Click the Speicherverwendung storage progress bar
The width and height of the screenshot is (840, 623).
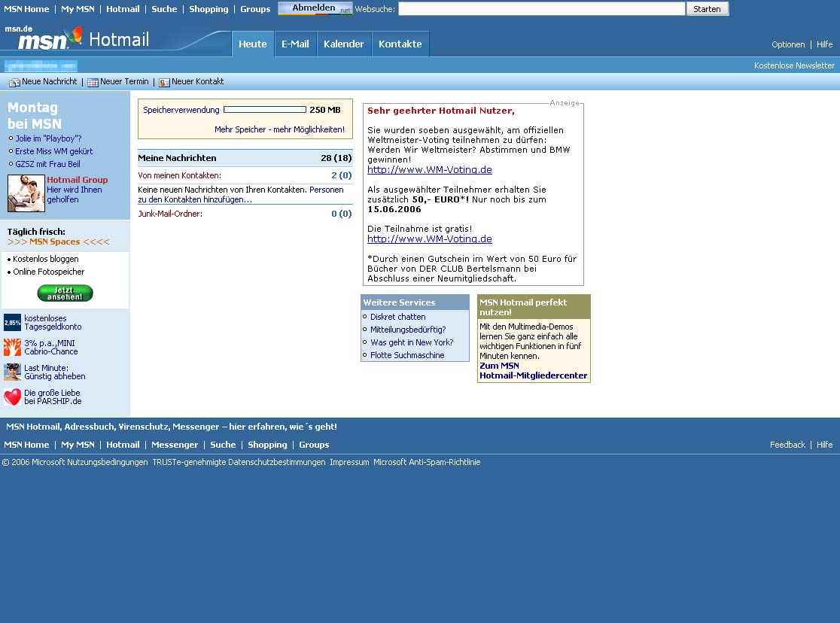pos(265,110)
